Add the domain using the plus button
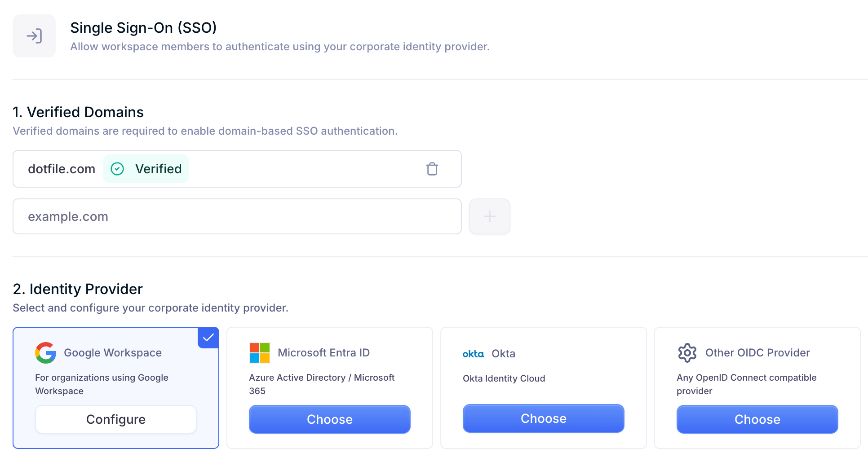Image resolution: width=868 pixels, height=457 pixels. (x=490, y=216)
